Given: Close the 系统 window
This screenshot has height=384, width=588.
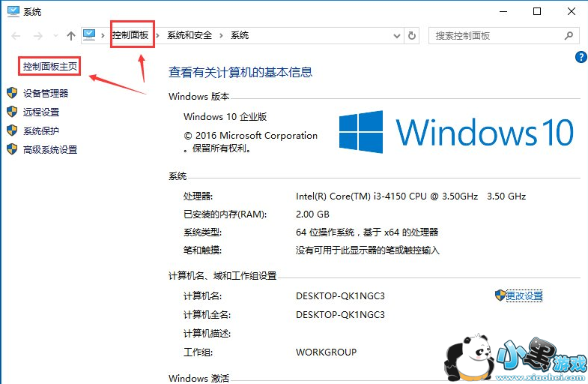Looking at the screenshot, I should [572, 12].
